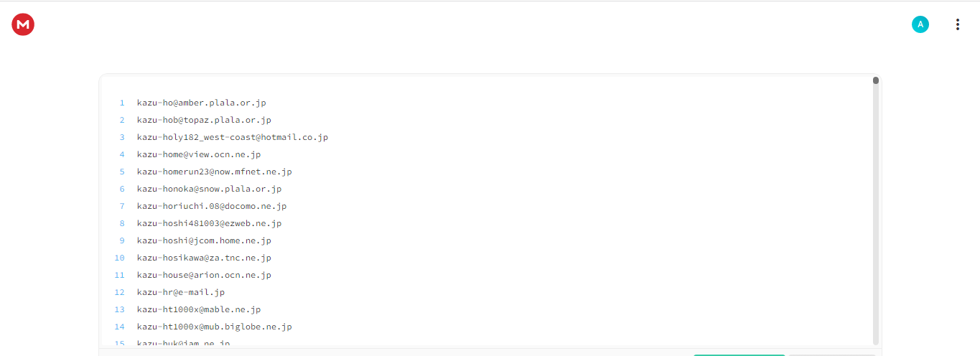980x356 pixels.
Task: Click line number 9 in the gutter
Action: pos(122,240)
